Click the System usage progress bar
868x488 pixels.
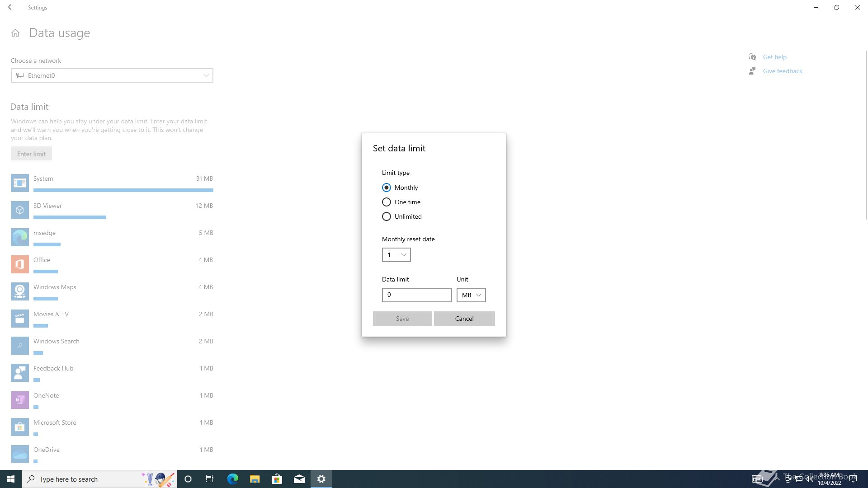point(123,190)
